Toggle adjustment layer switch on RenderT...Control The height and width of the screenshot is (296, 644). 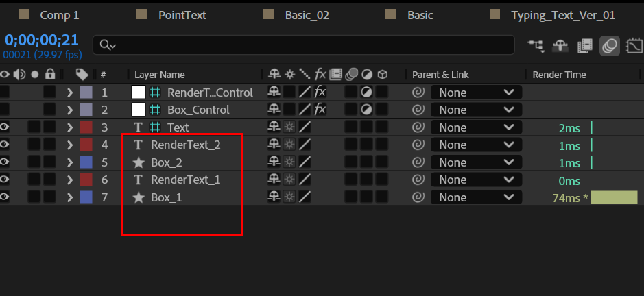(366, 92)
